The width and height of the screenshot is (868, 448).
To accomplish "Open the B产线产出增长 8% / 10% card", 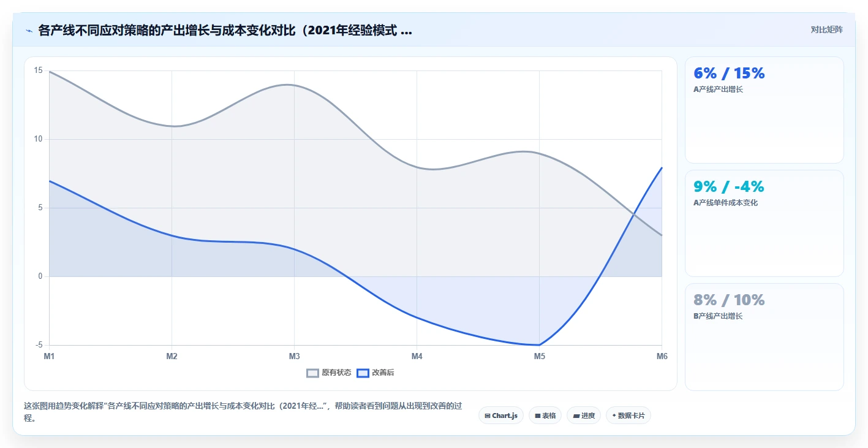I will pyautogui.click(x=764, y=337).
